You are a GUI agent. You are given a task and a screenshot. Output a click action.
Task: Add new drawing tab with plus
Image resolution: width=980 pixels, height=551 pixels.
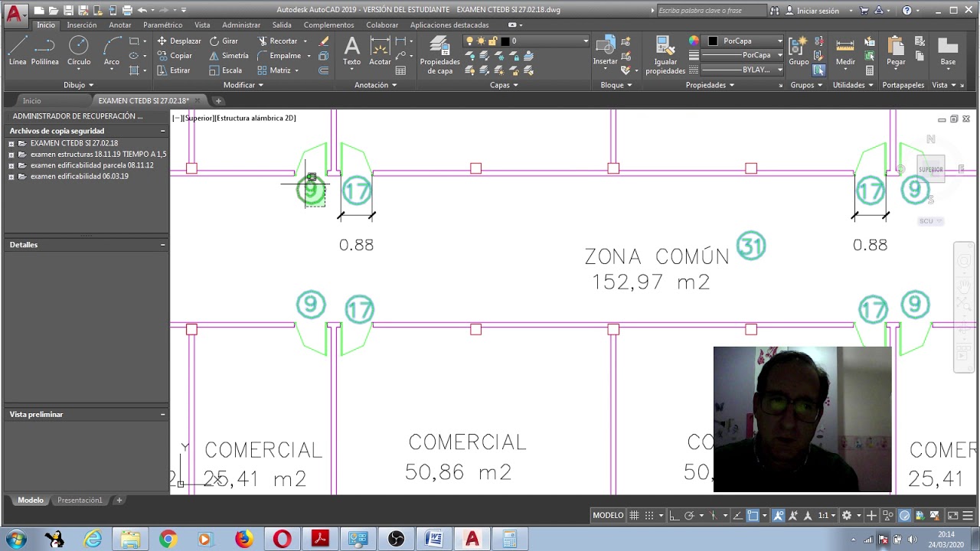coord(218,100)
